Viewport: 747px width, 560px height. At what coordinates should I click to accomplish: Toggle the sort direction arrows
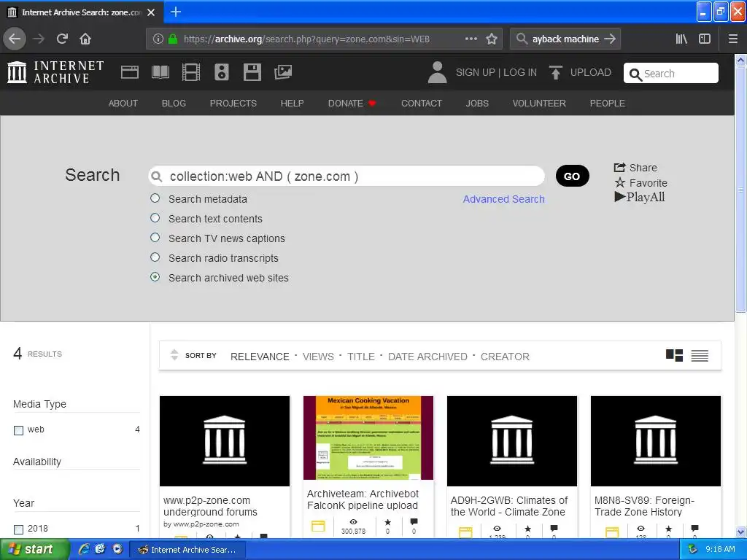click(174, 355)
